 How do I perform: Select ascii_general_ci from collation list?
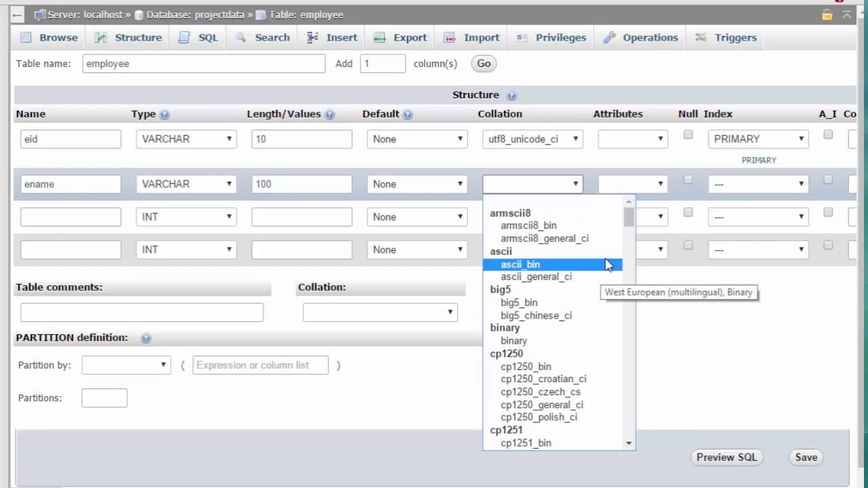coord(536,277)
